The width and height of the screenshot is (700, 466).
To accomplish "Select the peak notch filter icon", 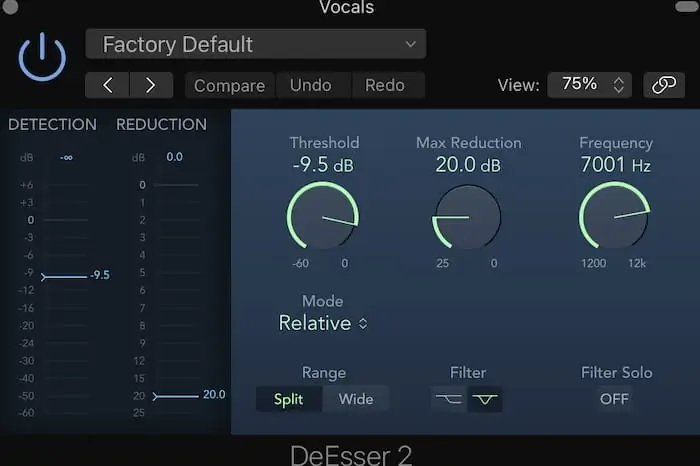I will 485,399.
